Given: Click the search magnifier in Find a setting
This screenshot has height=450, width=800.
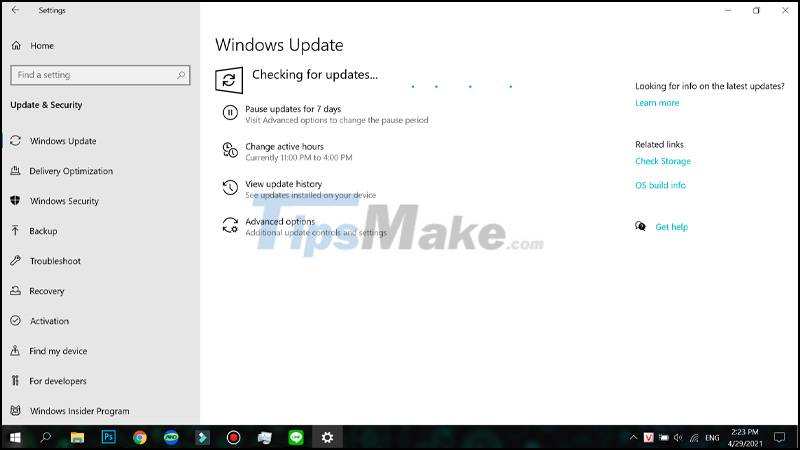Looking at the screenshot, I should point(181,75).
